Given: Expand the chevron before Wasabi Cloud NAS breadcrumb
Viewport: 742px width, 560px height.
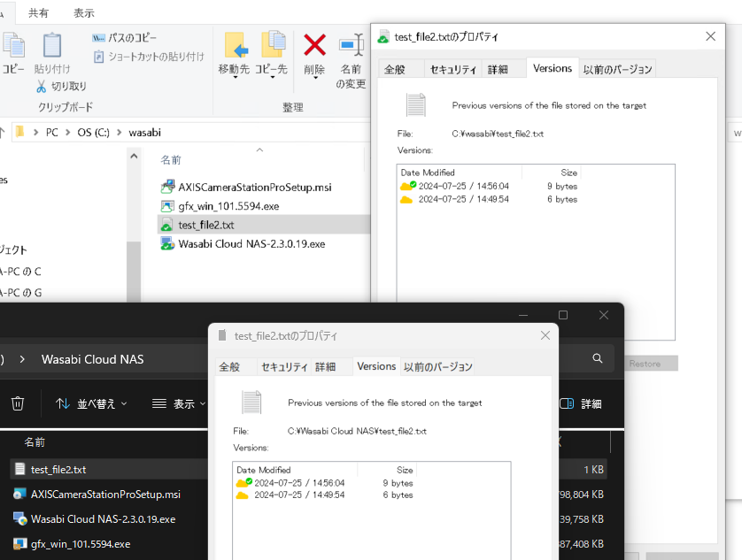Looking at the screenshot, I should click(22, 359).
